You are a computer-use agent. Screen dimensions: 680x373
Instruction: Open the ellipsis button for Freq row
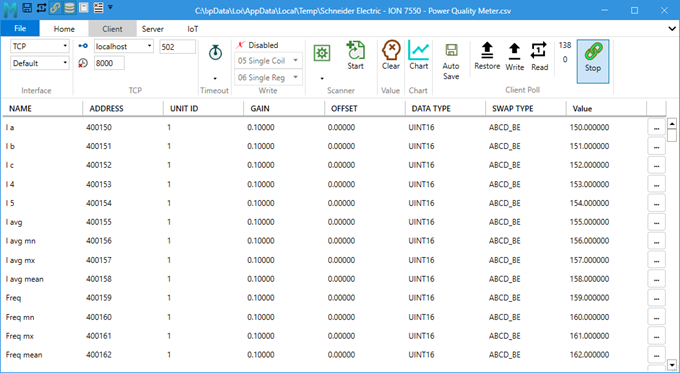pyautogui.click(x=657, y=298)
